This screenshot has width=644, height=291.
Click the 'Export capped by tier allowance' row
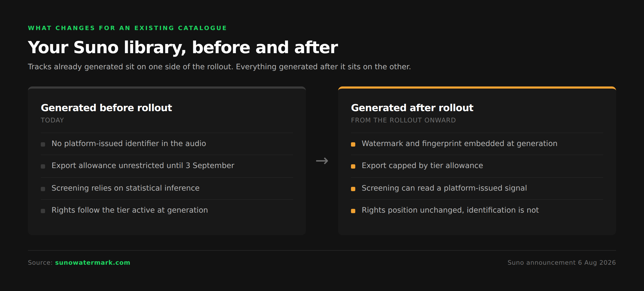point(477,166)
